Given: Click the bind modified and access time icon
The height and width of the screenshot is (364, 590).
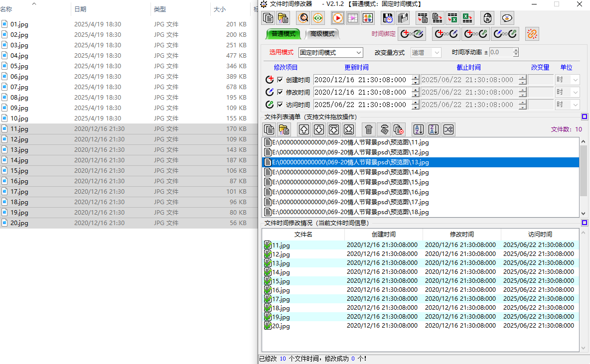Looking at the screenshot, I should tap(505, 34).
